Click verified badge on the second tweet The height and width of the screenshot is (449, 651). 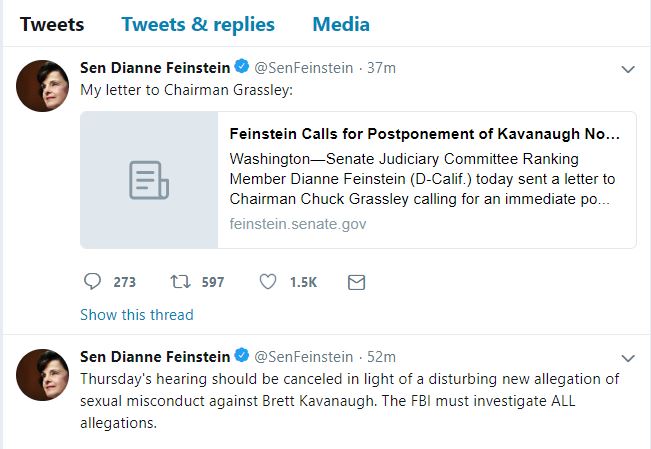(x=241, y=357)
